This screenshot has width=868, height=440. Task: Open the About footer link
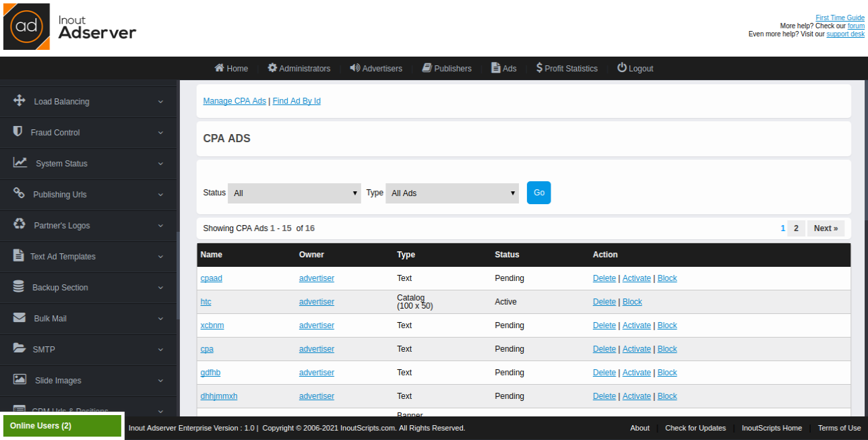coord(640,428)
